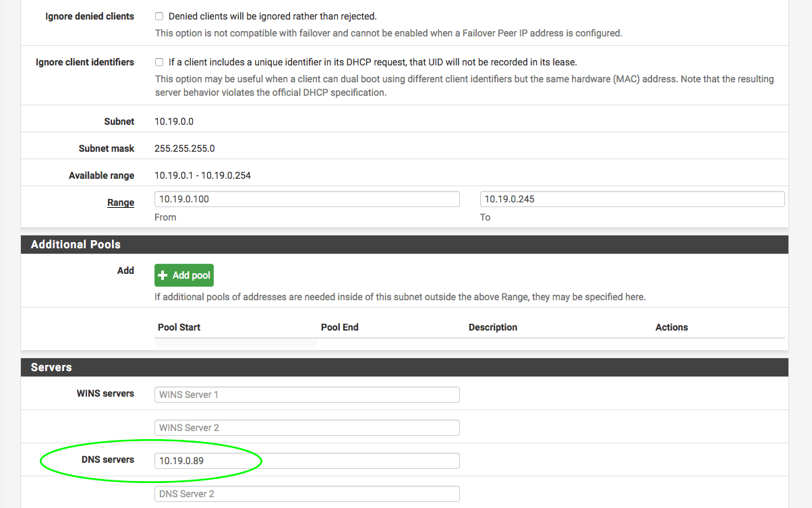Click the Additional Pools section header

click(x=76, y=244)
